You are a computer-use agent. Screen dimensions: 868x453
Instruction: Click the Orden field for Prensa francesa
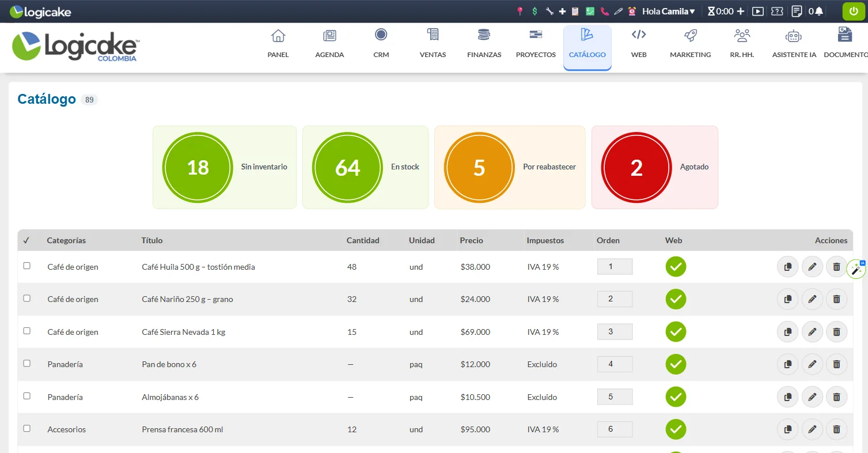615,429
